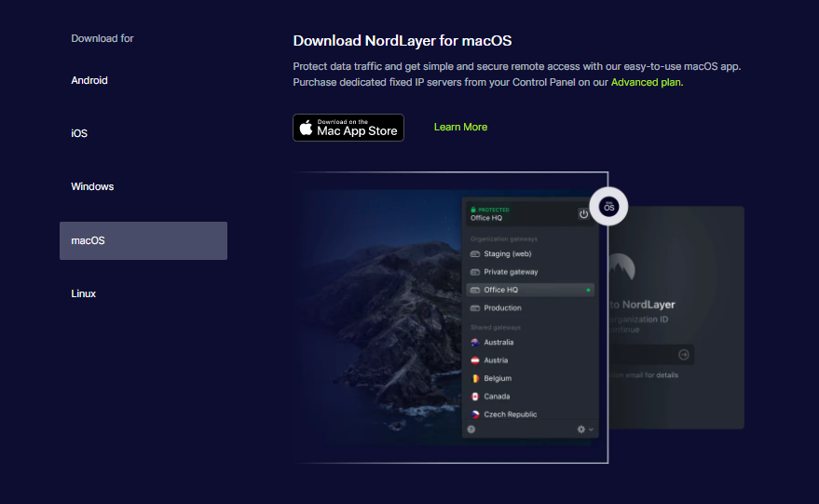Viewport: 819px width, 504px height.
Task: Follow the Advanced plan link
Action: click(647, 82)
